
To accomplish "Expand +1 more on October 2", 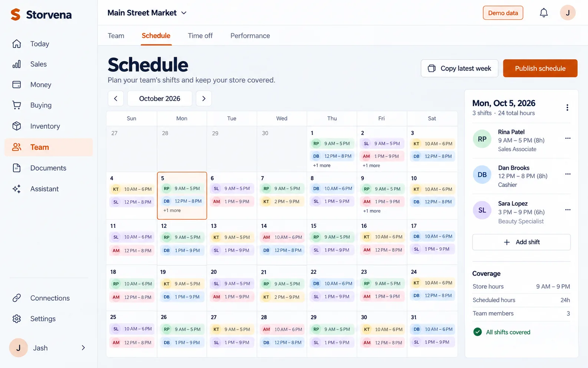I will tap(371, 165).
